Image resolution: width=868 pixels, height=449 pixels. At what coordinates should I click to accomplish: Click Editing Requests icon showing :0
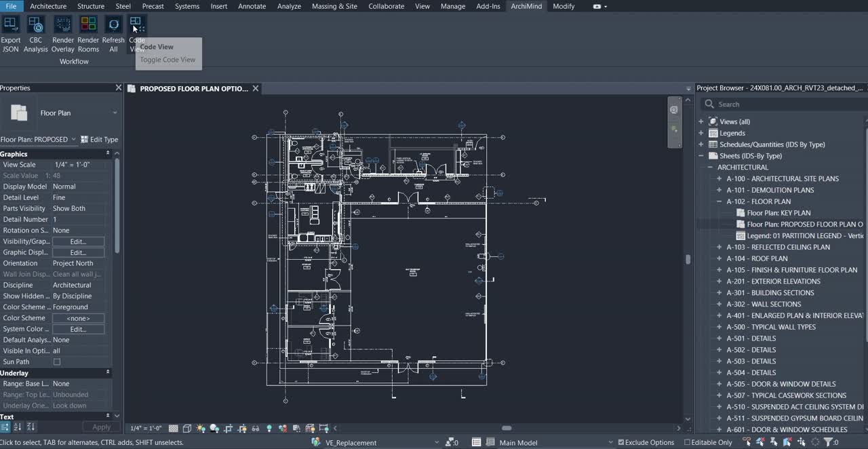click(451, 442)
